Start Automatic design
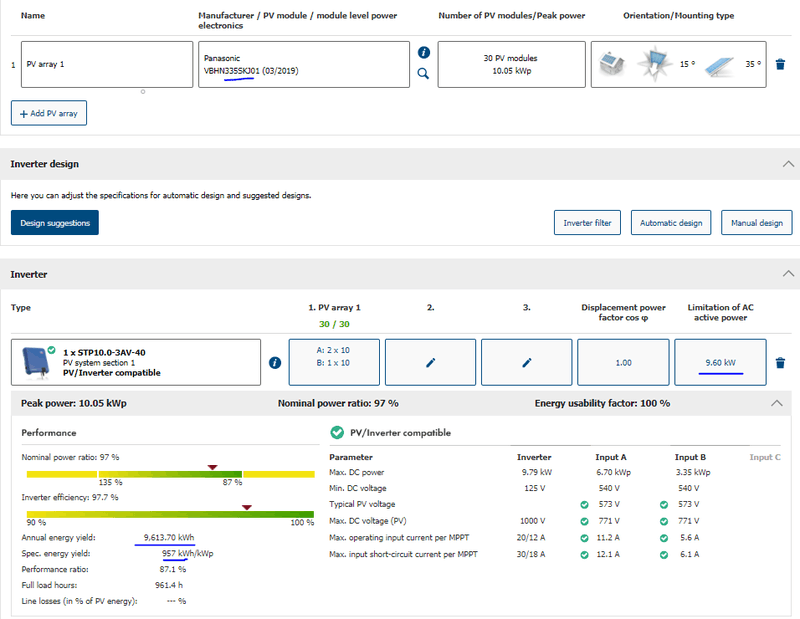The height and width of the screenshot is (619, 800). coord(671,223)
